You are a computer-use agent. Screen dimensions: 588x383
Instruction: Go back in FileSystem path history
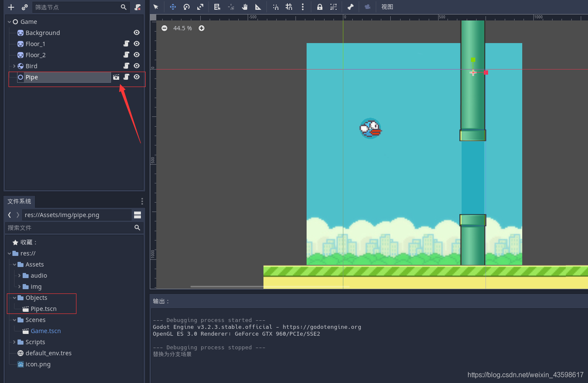(x=9, y=215)
